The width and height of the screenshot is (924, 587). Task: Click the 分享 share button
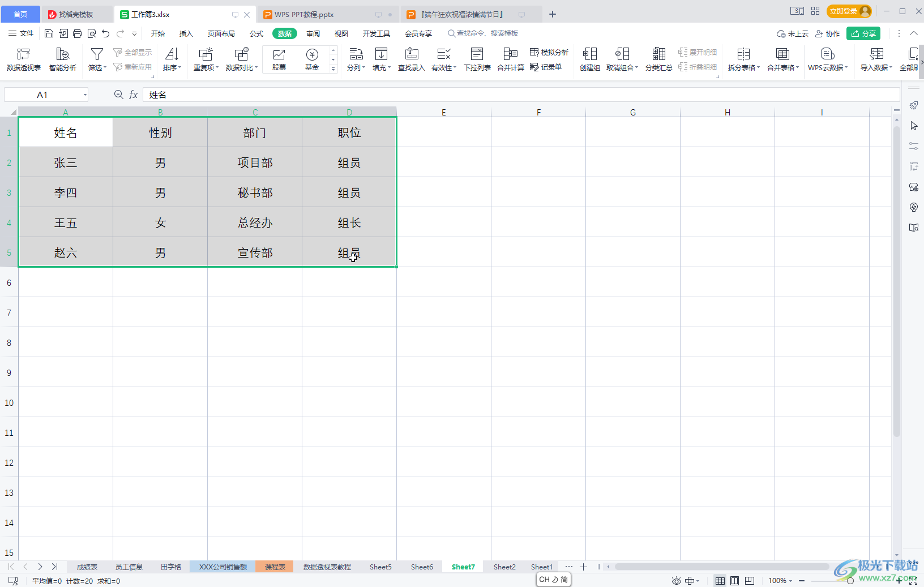click(863, 33)
